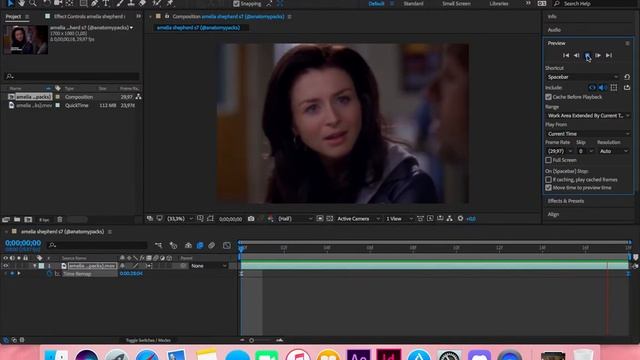Switch to Small Screen workspace
The height and width of the screenshot is (360, 640).
tap(456, 4)
